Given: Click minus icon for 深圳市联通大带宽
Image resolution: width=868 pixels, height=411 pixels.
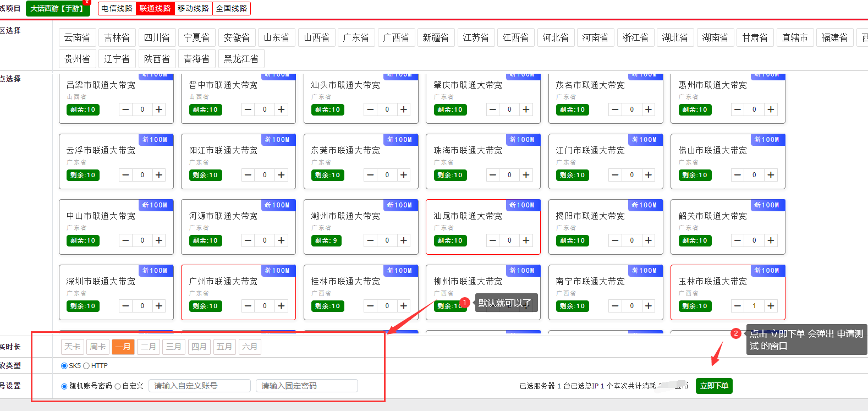Looking at the screenshot, I should point(126,306).
